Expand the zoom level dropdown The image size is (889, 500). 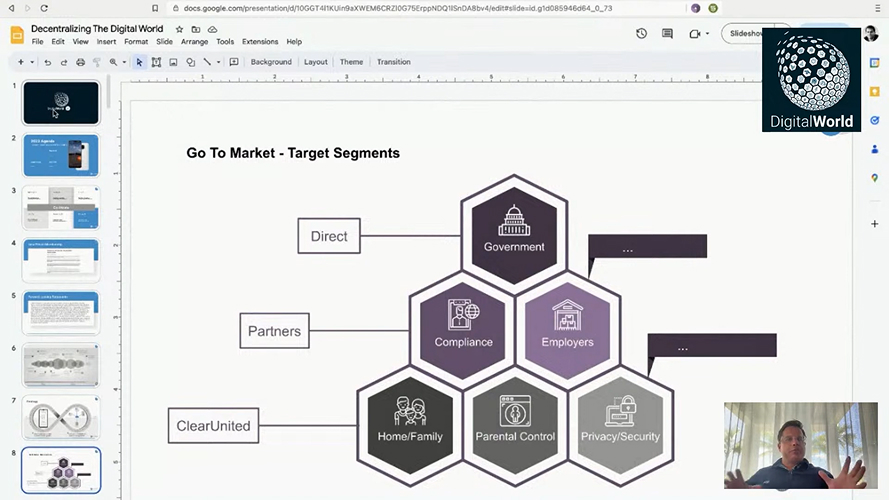[x=126, y=62]
